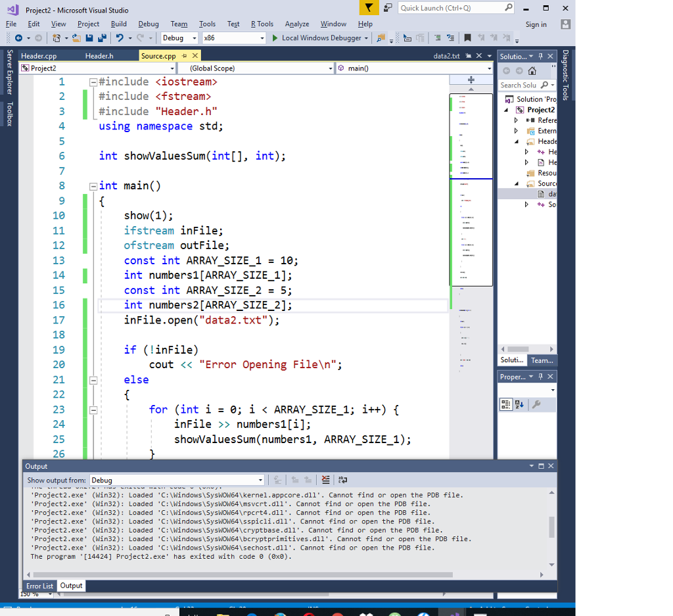
Task: Expand the Header Files node
Action: click(x=517, y=141)
